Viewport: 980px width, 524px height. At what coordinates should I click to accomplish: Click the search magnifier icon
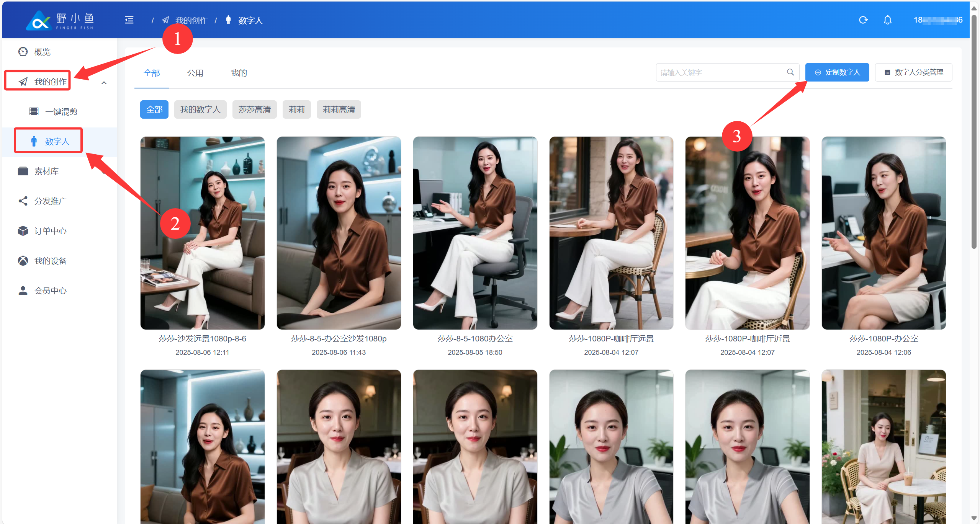790,72
